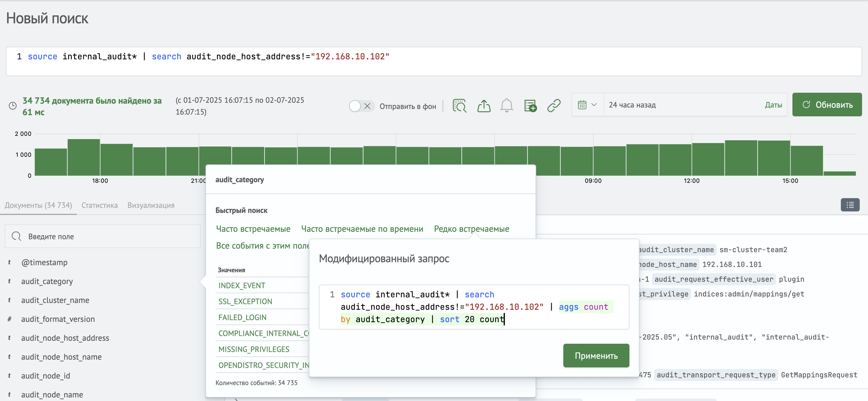Image resolution: width=868 pixels, height=401 pixels.
Task: Switch to the 'Документы (34 734)' tab
Action: (38, 205)
